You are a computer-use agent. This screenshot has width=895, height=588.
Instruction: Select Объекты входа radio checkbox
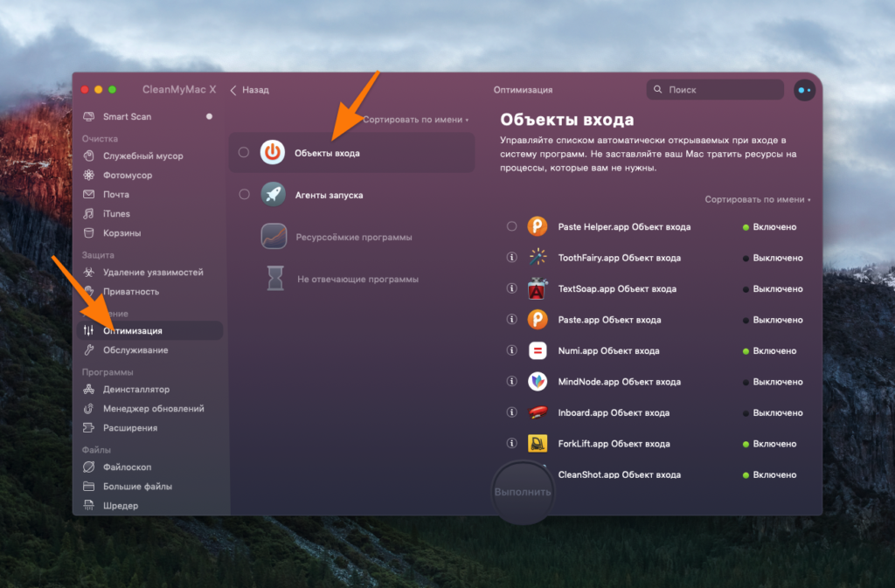click(x=244, y=152)
